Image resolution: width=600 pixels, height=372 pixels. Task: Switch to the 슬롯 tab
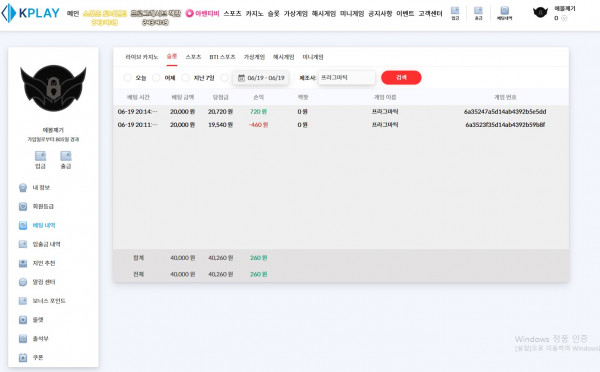(x=172, y=57)
